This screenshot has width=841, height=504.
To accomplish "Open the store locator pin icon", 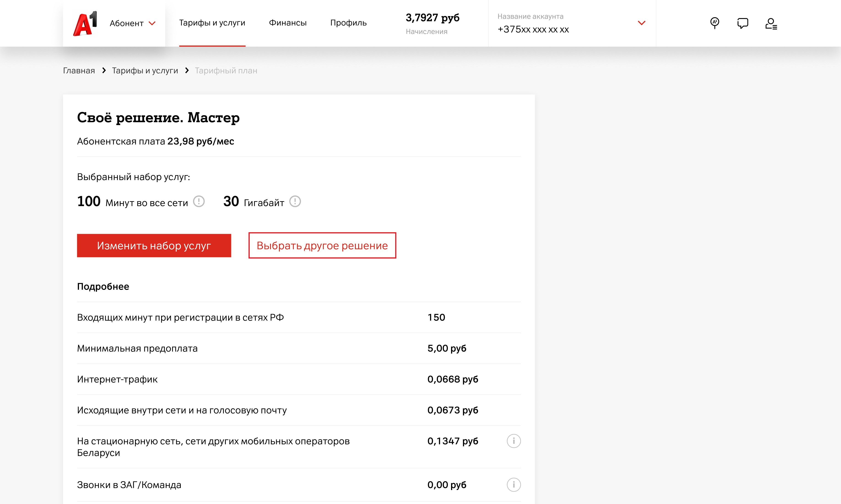I will point(714,23).
